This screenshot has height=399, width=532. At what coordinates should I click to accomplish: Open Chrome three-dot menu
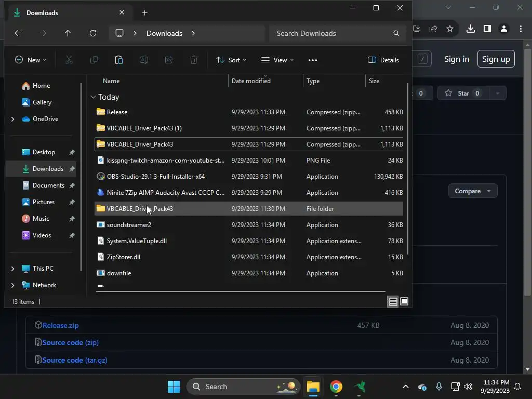tap(521, 29)
